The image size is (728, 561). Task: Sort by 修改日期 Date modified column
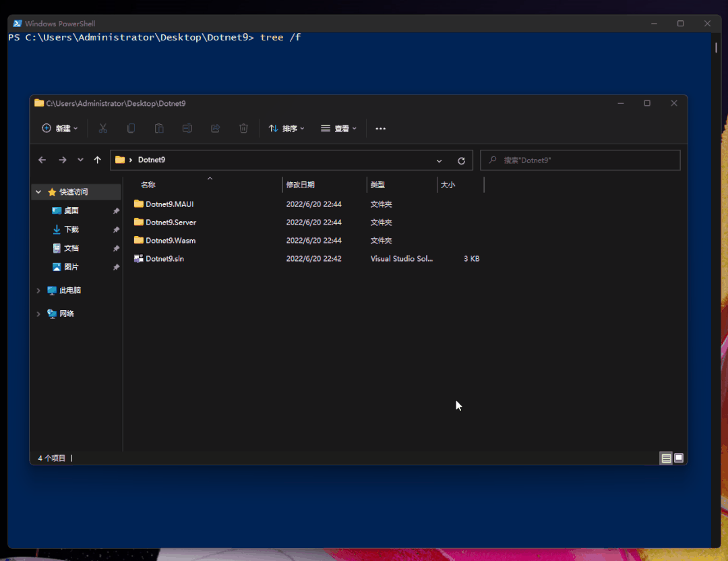(301, 185)
